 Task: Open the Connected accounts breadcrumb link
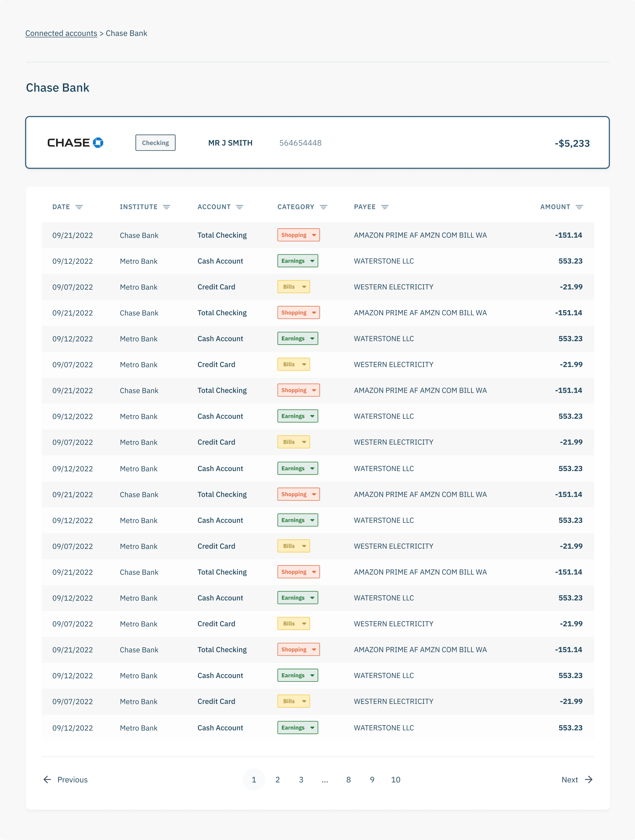(61, 34)
